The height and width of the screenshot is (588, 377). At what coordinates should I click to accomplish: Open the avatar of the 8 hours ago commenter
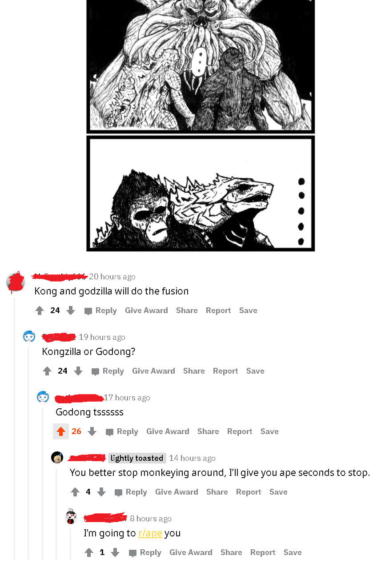[71, 517]
